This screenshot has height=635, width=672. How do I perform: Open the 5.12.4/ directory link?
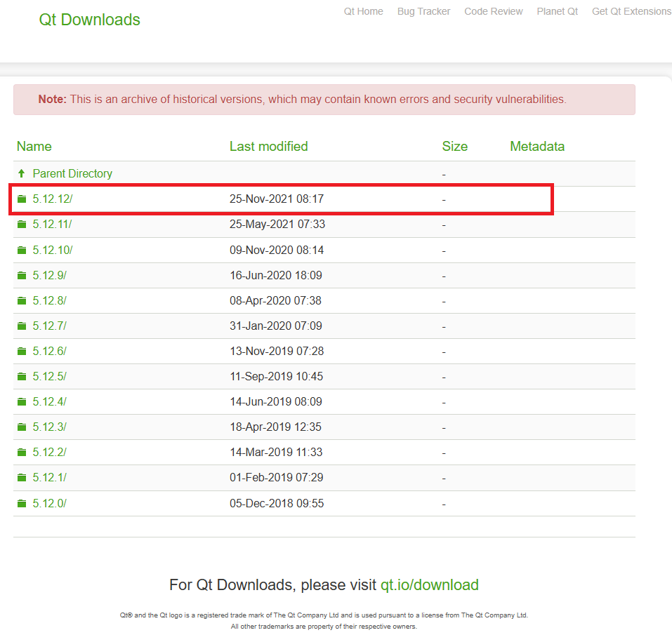click(50, 401)
